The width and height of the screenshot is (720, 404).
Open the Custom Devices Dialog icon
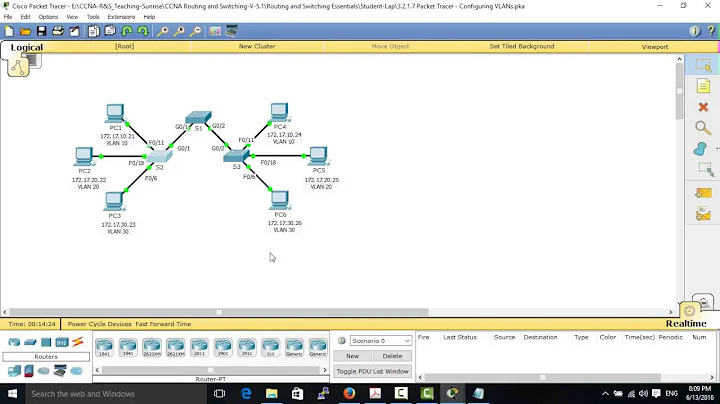point(231,31)
